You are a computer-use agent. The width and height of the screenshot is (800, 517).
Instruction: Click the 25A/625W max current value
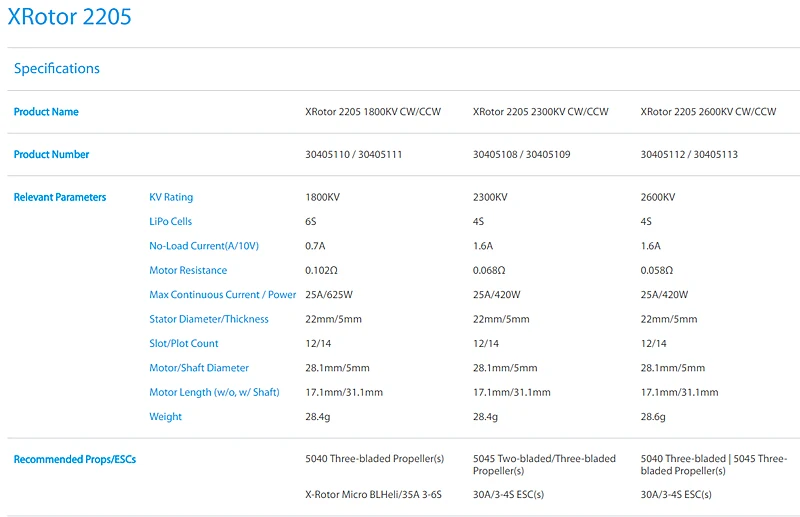tap(329, 294)
